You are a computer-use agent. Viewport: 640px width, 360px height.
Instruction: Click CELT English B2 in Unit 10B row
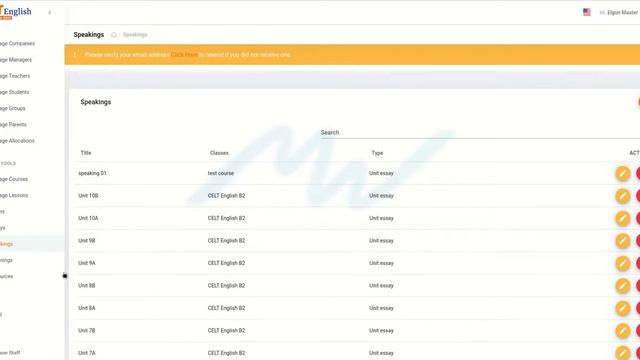[x=227, y=196]
